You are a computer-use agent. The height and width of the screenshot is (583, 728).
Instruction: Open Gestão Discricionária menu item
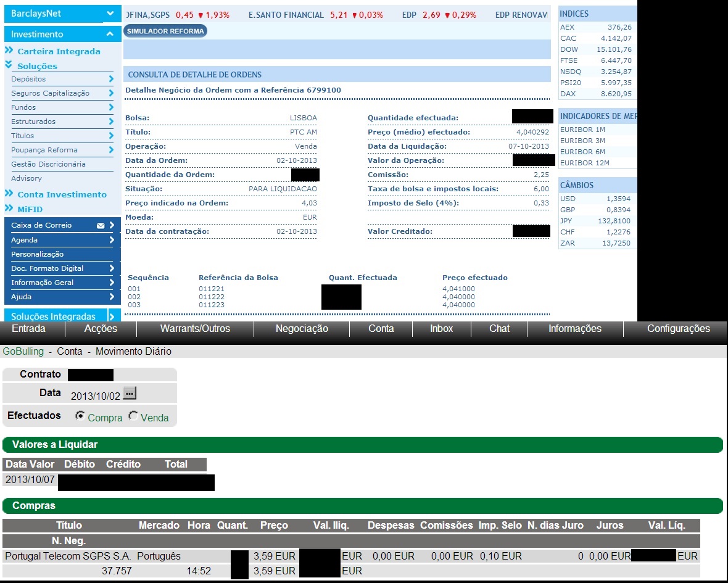pyautogui.click(x=48, y=164)
